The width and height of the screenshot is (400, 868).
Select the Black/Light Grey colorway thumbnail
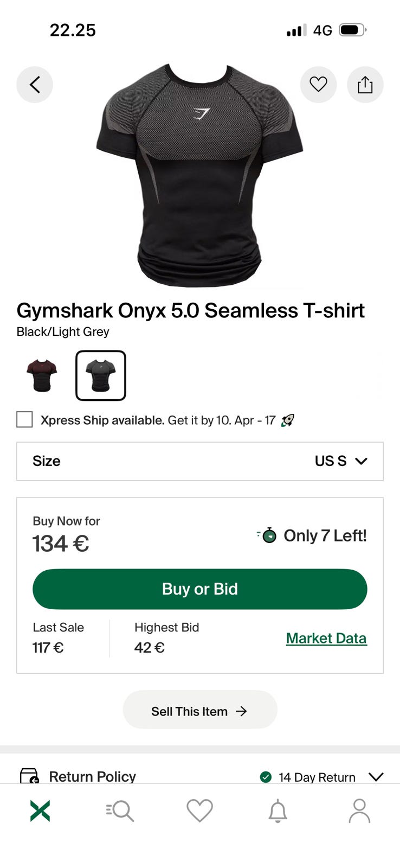click(x=101, y=375)
